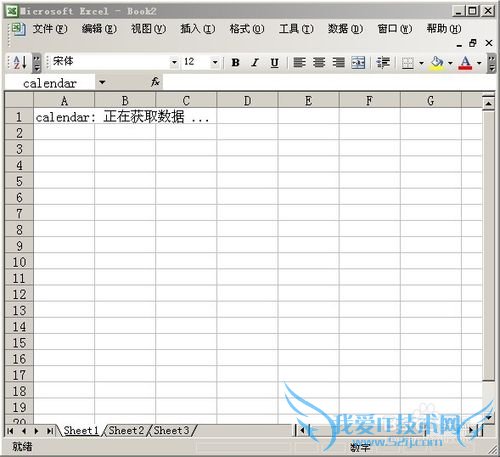Screen dimensions: 500x457
Task: Select row 1 header
Action: pyautogui.click(x=19, y=117)
